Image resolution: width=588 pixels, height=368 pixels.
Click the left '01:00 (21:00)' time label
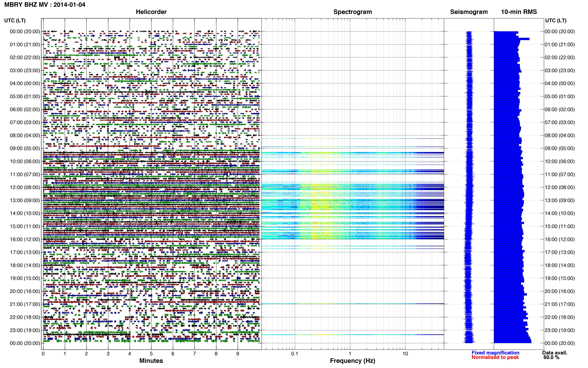(25, 45)
